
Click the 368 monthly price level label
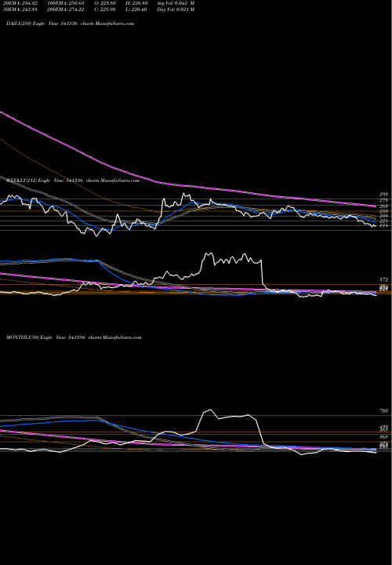pos(383,436)
